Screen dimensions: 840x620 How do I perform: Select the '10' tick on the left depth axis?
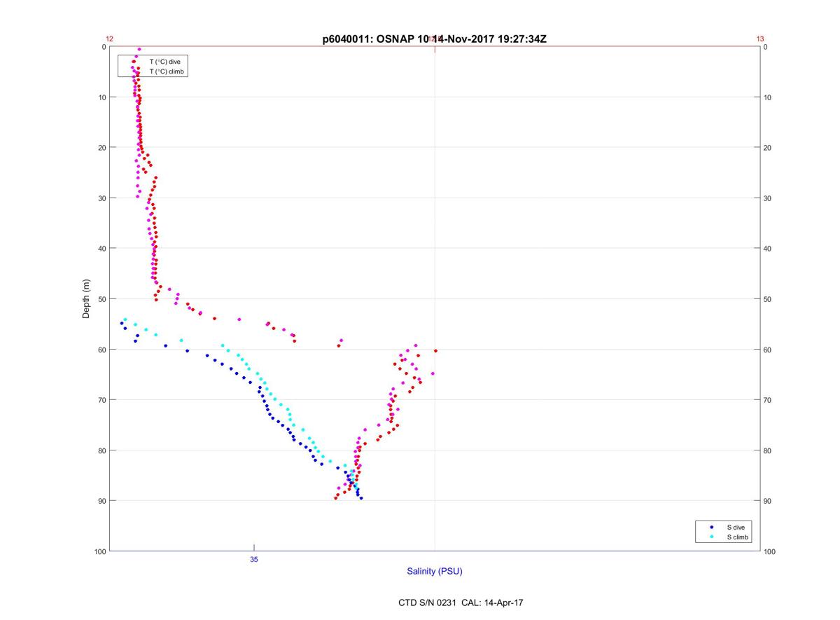101,97
